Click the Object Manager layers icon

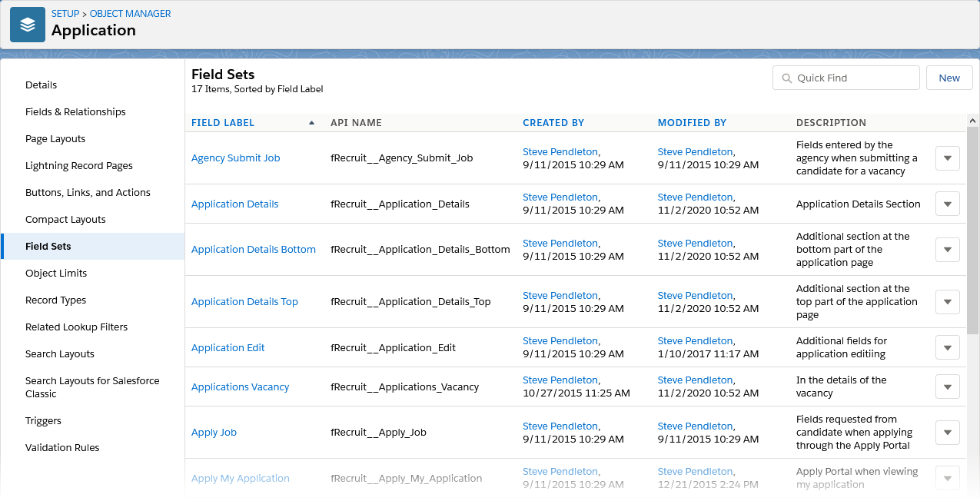(28, 25)
